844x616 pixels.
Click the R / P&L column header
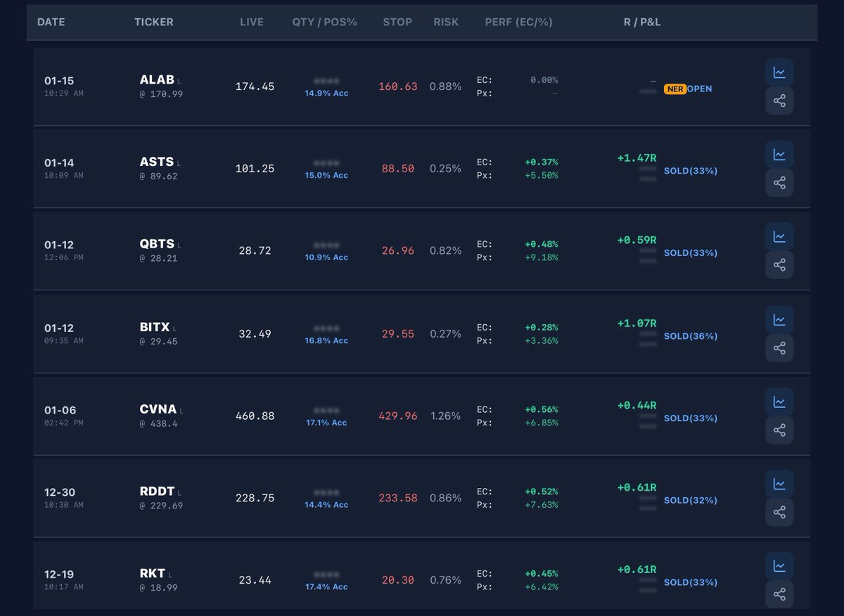[642, 22]
